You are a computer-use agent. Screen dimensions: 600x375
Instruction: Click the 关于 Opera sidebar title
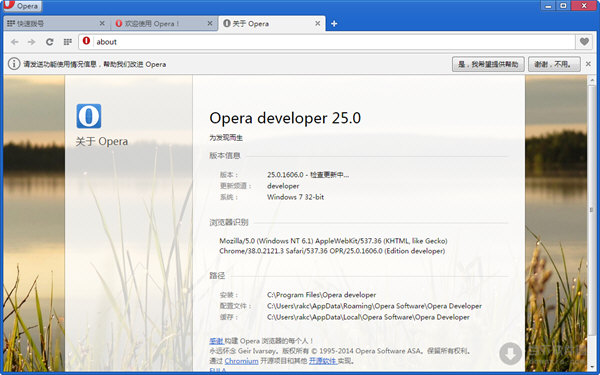pyautogui.click(x=102, y=142)
